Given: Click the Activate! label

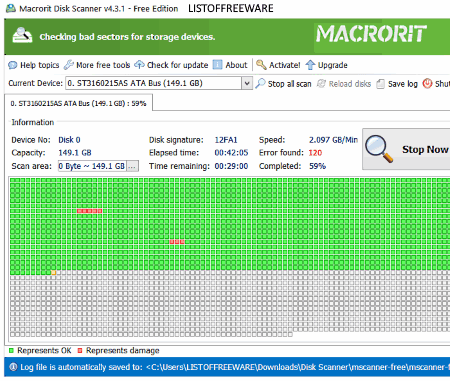Looking at the screenshot, I should pyautogui.click(x=285, y=65).
